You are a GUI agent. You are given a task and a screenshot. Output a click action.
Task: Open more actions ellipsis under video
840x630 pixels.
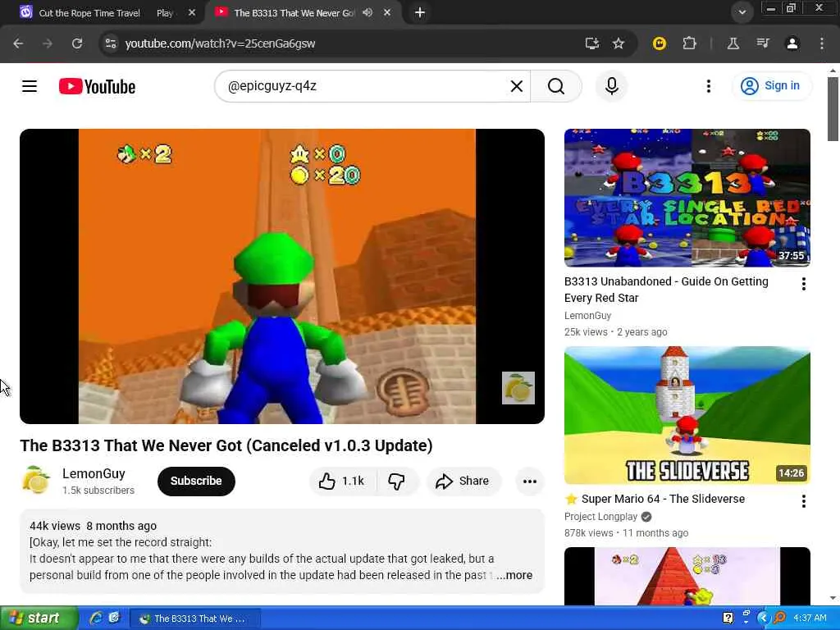pos(530,481)
